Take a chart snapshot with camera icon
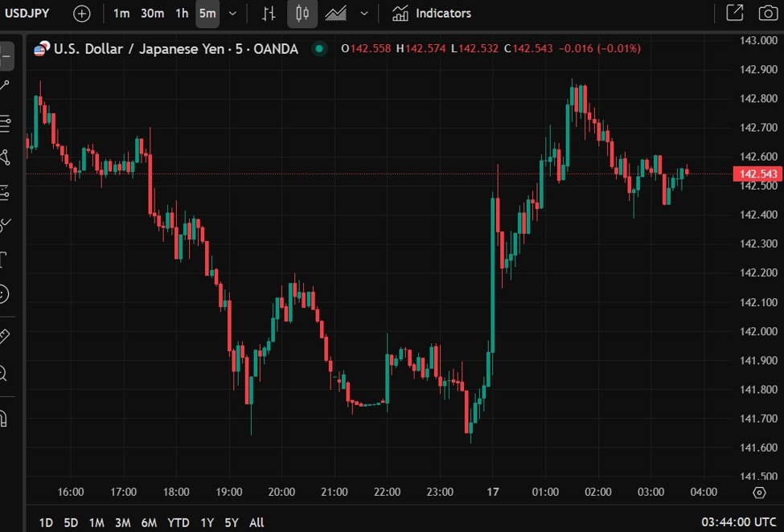Image resolution: width=784 pixels, height=532 pixels. [x=768, y=13]
